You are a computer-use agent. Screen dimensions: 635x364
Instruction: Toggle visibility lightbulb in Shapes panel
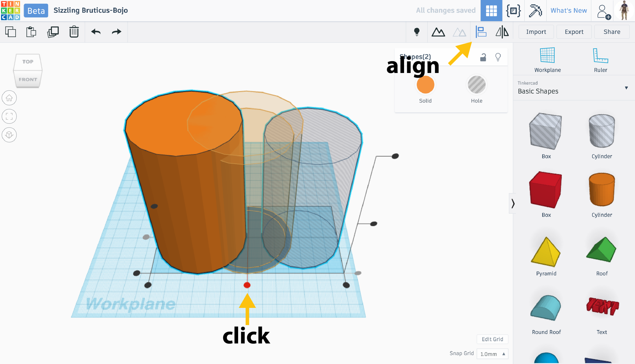(x=498, y=57)
